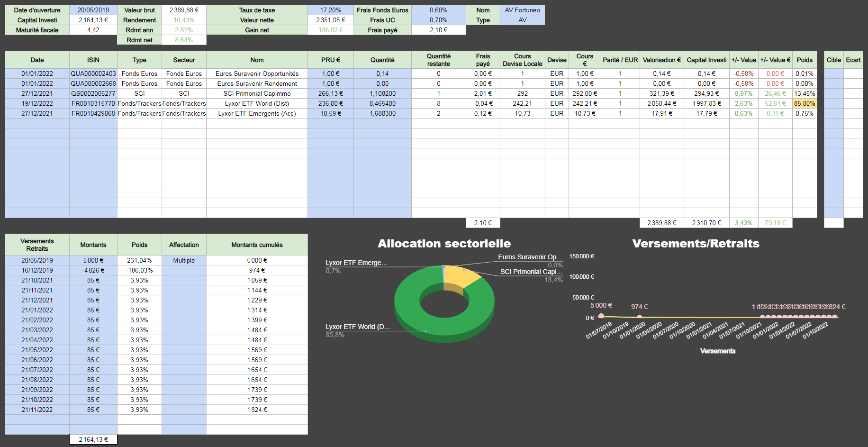Select the ISIN column header
Screen dimensions: 868x447
click(93, 60)
